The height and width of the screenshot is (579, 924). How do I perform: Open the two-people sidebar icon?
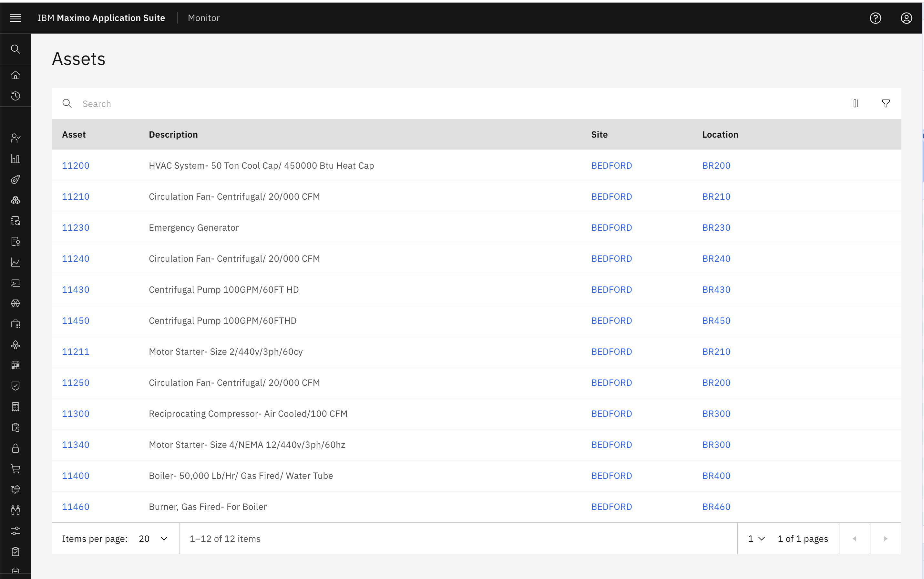pos(15,510)
